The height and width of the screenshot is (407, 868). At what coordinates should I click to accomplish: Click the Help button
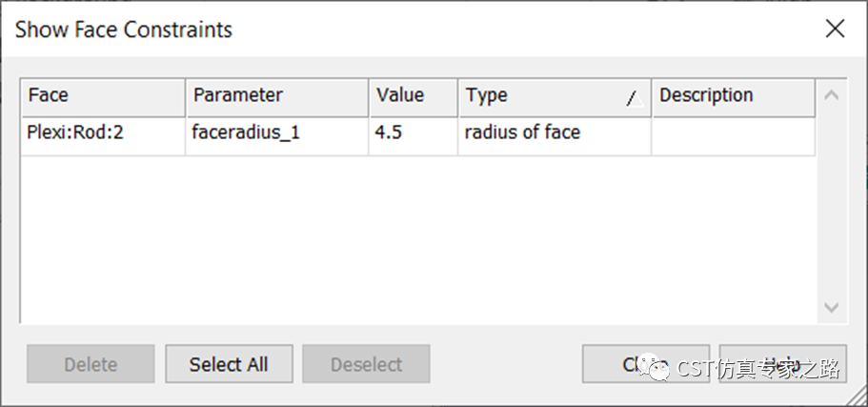click(783, 364)
